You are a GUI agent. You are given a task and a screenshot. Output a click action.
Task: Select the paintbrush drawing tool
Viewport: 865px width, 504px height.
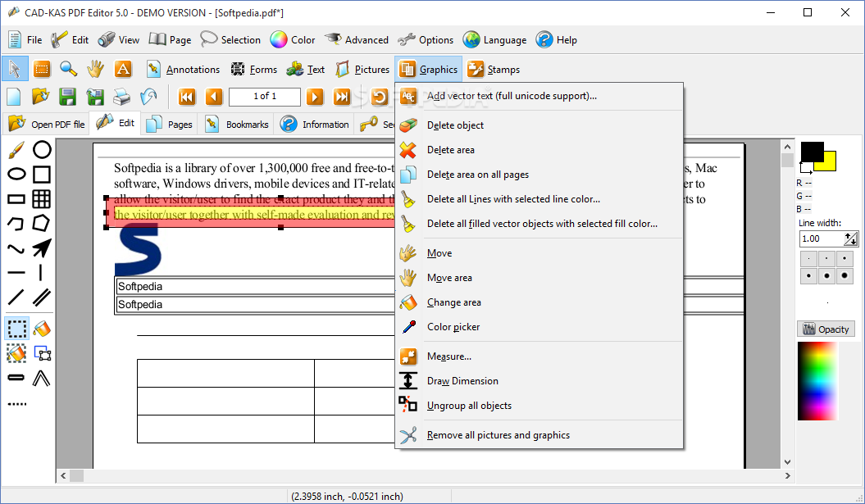coord(16,149)
